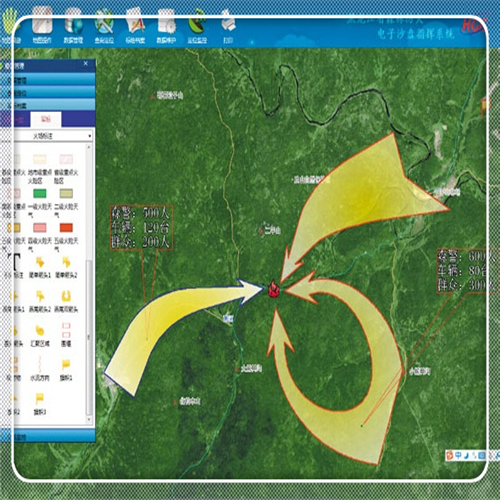Image resolution: width=500 pixels, height=500 pixels.
Task: Pick the red level-five fire weather swatch
Action: coord(66,228)
